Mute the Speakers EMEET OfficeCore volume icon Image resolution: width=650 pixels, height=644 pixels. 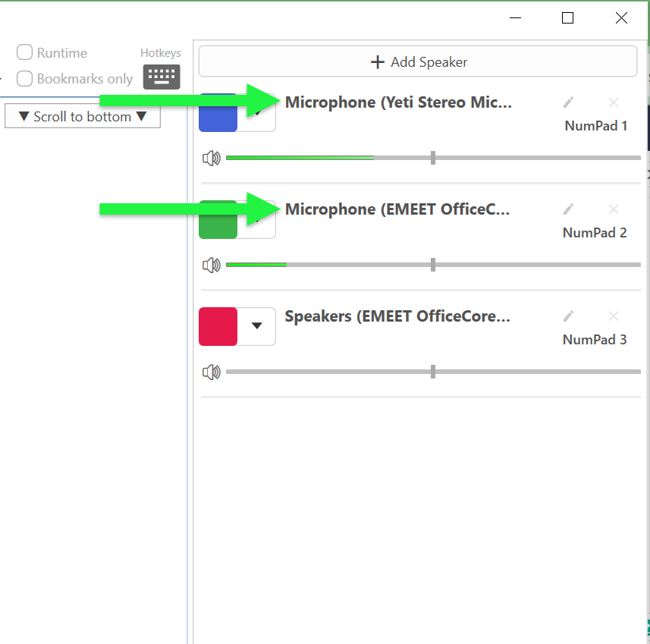click(212, 372)
